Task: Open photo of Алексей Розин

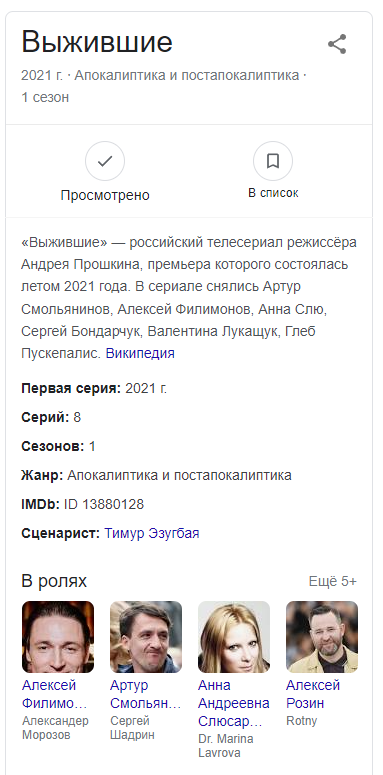Action: click(x=322, y=637)
